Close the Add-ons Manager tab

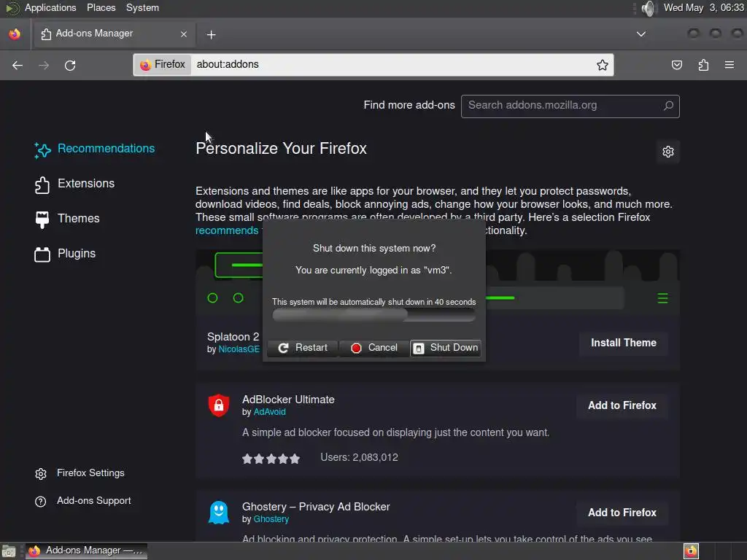(184, 34)
